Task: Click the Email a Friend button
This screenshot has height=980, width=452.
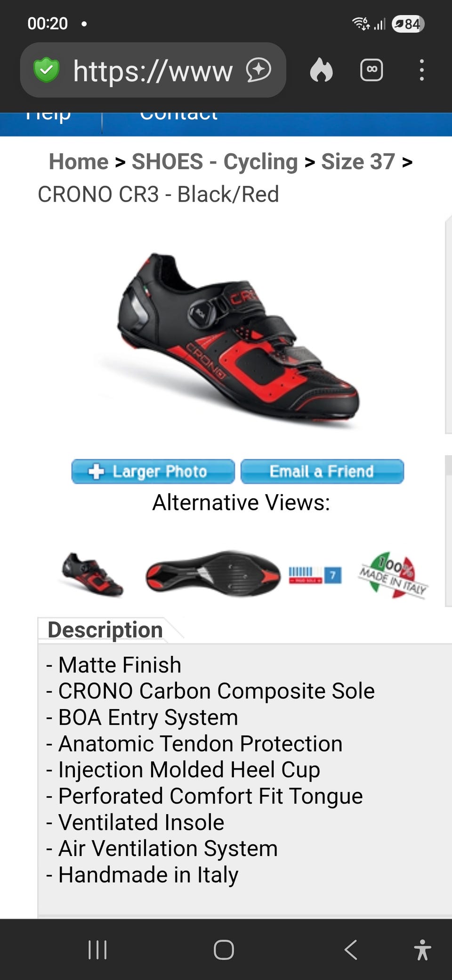Action: [322, 471]
